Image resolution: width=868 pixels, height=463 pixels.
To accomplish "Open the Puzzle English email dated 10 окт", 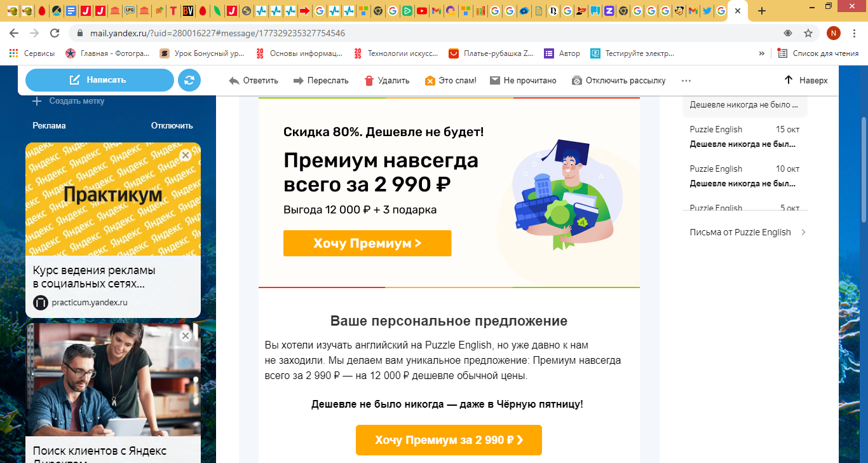I will click(x=745, y=176).
